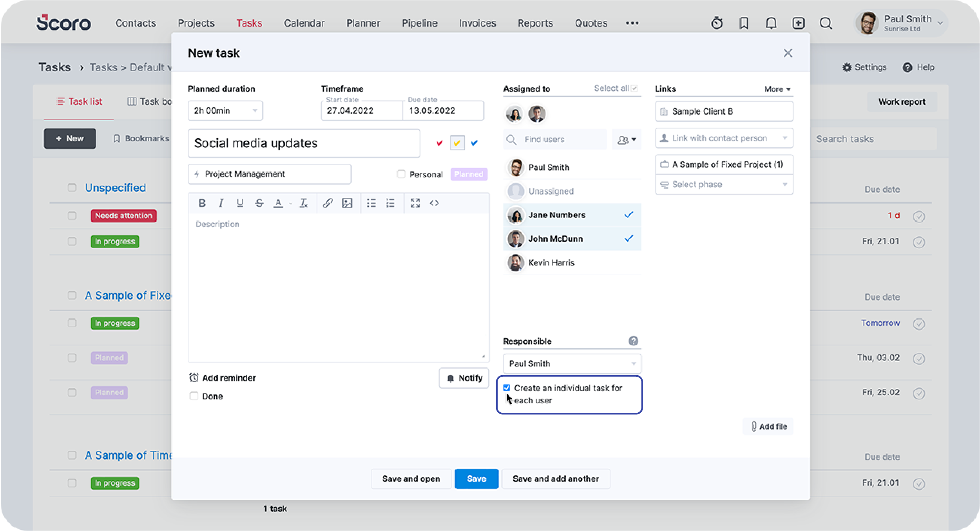Switch to Task list tab
The width and height of the screenshot is (980, 531).
coord(80,101)
